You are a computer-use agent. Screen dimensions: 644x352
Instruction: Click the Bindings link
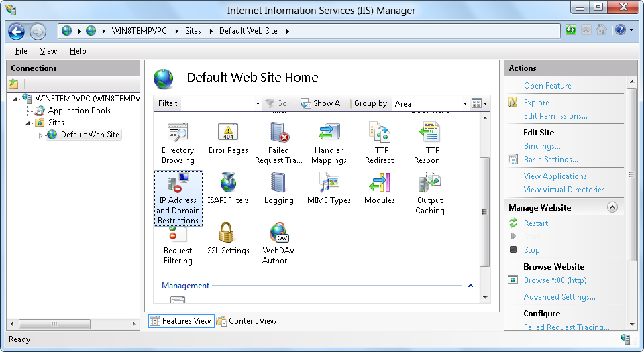point(542,146)
